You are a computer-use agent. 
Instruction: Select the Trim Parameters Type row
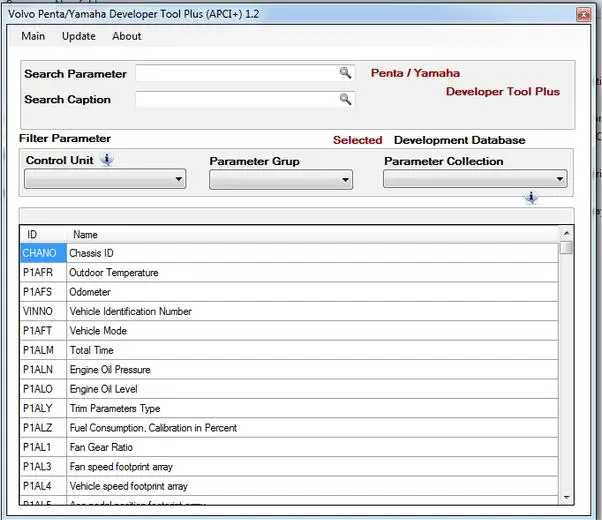pyautogui.click(x=289, y=408)
